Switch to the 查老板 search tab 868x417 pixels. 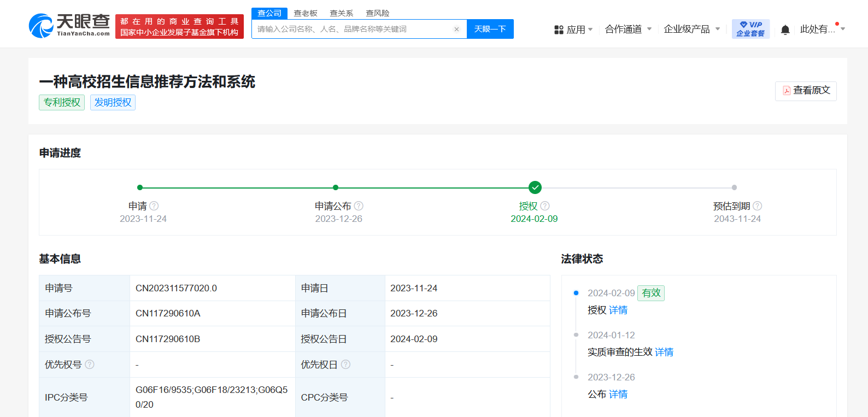306,13
